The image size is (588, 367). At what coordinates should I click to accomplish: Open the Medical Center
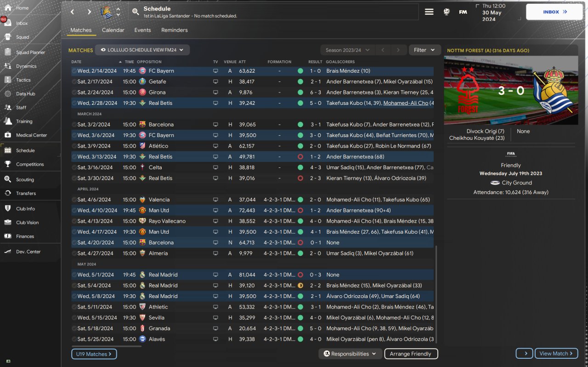[x=30, y=135]
